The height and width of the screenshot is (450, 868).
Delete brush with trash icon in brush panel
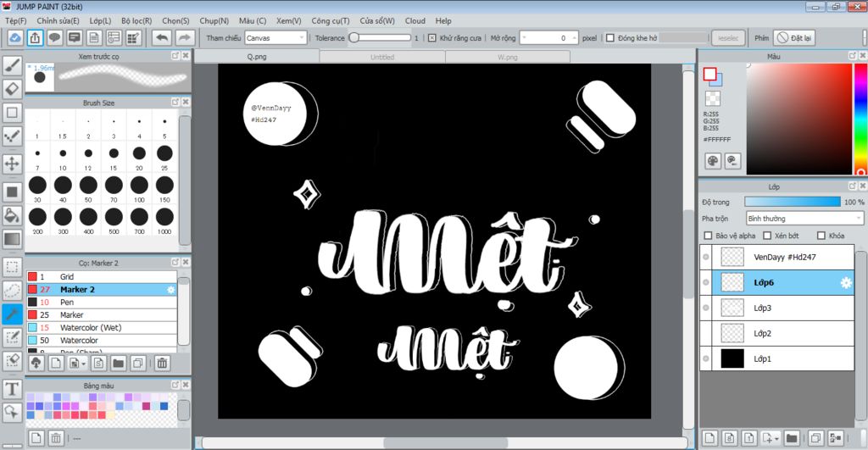[x=162, y=363]
